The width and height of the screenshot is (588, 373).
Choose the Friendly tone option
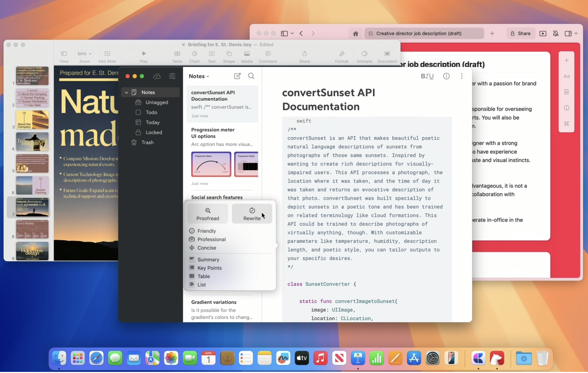pos(206,231)
